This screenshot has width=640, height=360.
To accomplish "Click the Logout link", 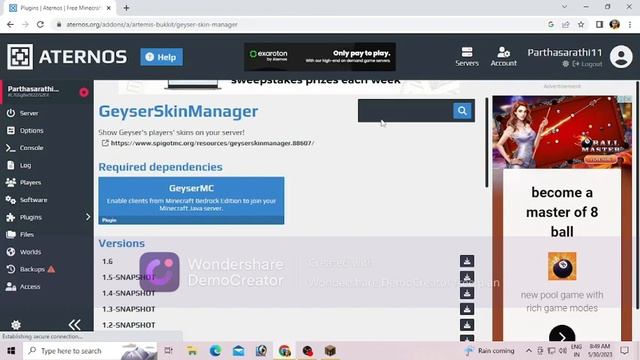I will pyautogui.click(x=587, y=64).
